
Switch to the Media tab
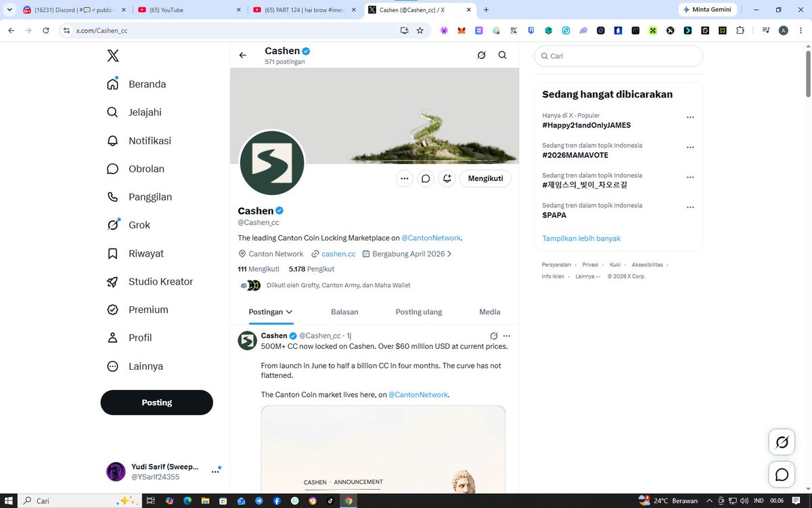coord(490,312)
